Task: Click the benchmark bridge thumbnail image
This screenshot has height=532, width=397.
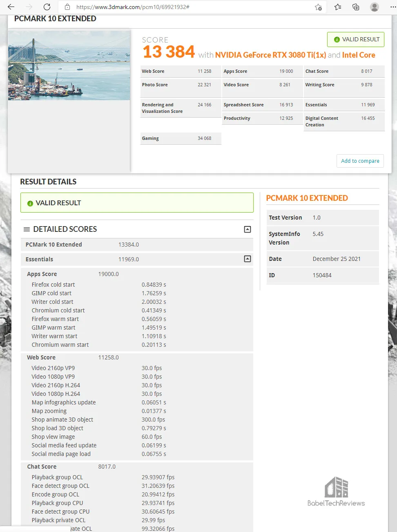Action: coord(69,65)
